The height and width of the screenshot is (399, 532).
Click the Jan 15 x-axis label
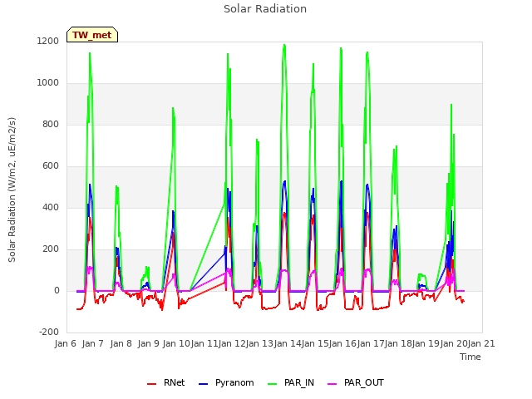click(315, 343)
